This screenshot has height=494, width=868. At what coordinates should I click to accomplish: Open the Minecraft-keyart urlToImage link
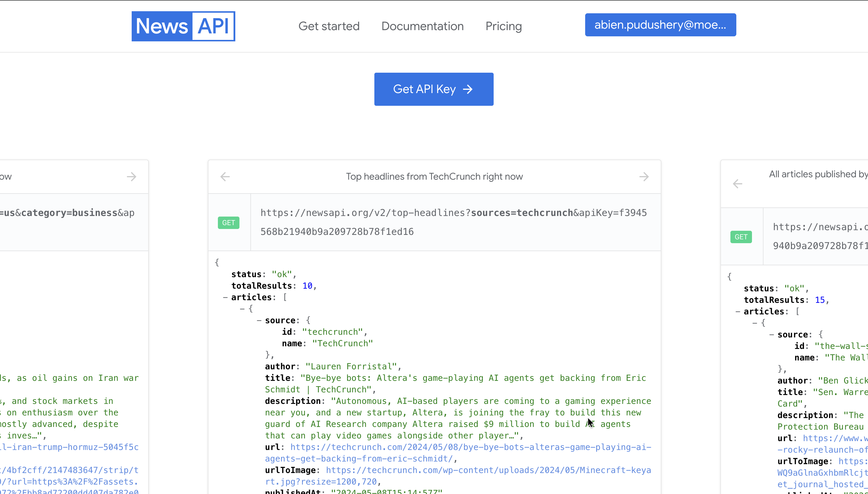point(458,476)
